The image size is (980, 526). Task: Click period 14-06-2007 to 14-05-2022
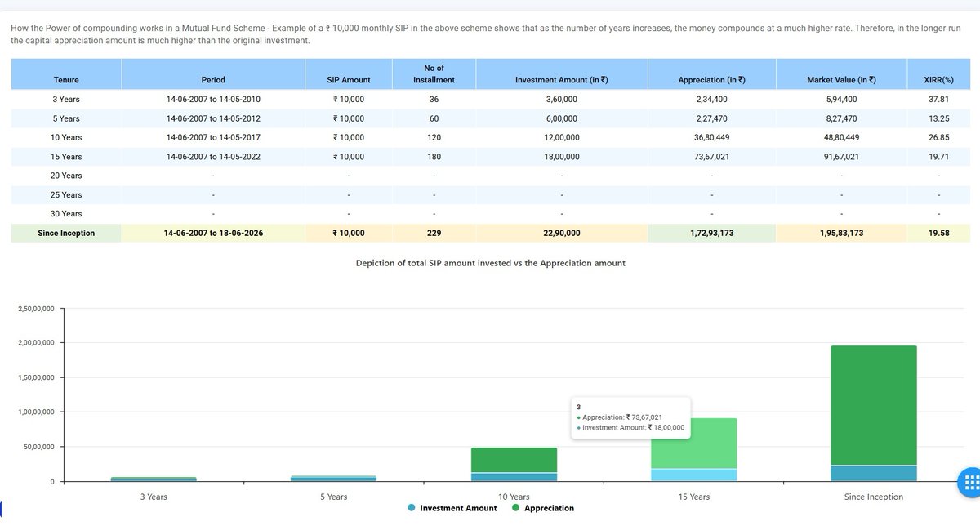click(x=213, y=156)
